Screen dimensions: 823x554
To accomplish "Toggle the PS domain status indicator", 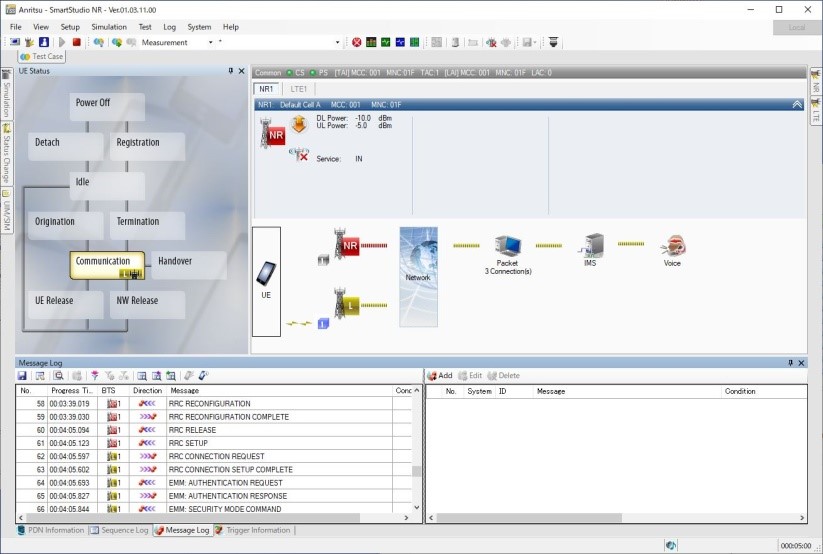I will (312, 73).
